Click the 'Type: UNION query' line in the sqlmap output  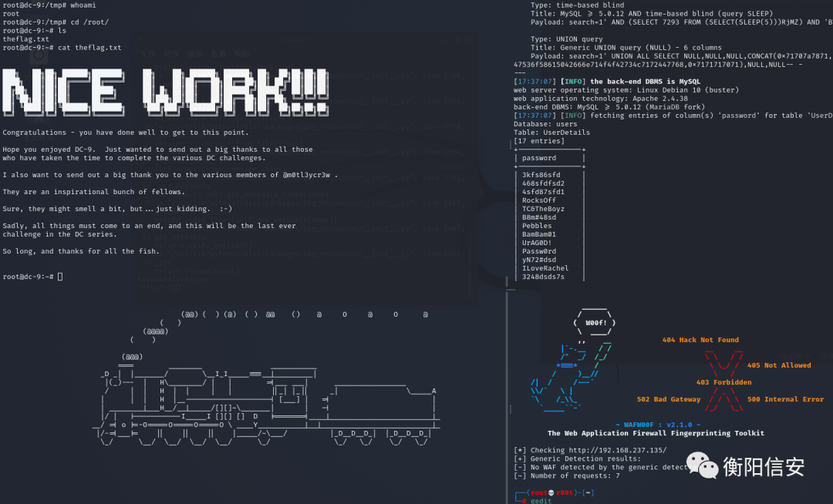point(566,39)
